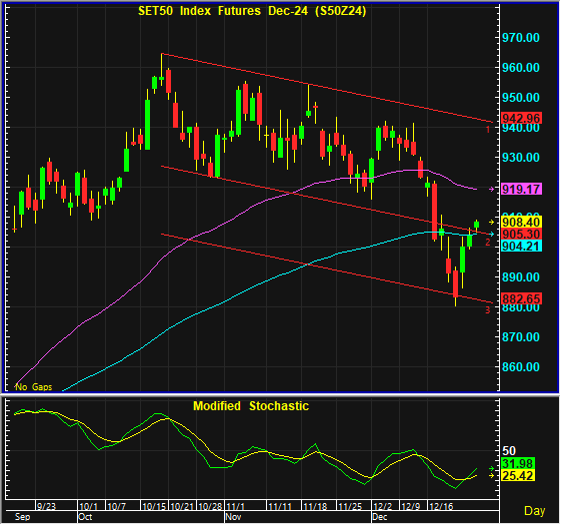Viewport: 561px width, 525px height.
Task: Select the 882.65 red lower channel label
Action: click(522, 298)
